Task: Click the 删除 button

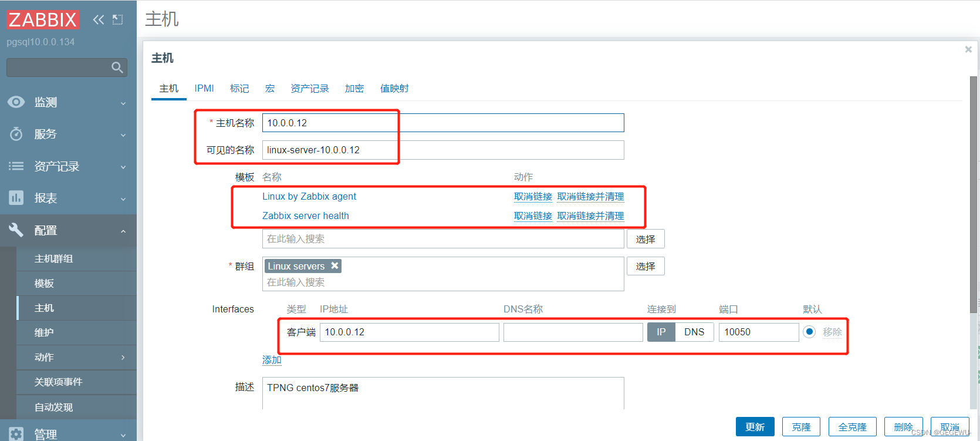Action: pyautogui.click(x=903, y=427)
